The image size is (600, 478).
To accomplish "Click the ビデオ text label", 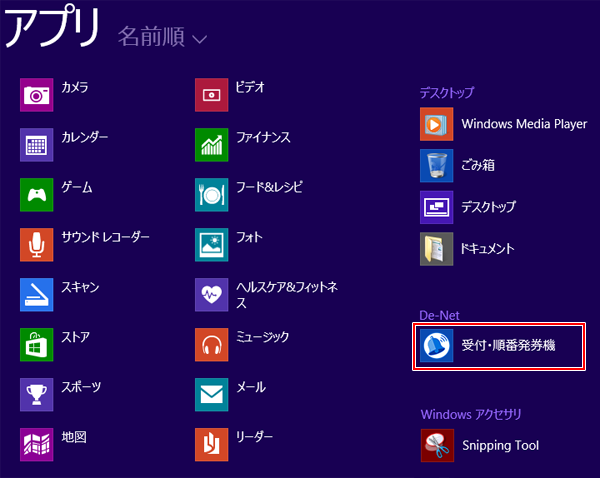I will [250, 87].
